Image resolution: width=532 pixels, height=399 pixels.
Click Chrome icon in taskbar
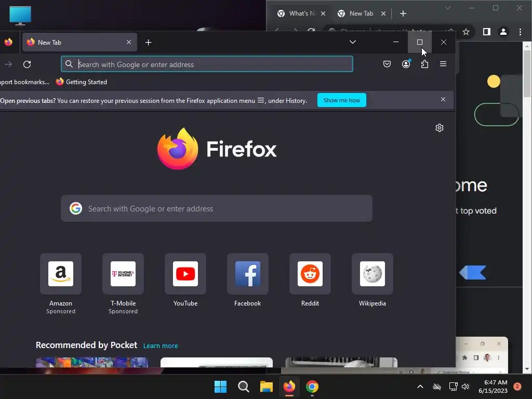(312, 387)
